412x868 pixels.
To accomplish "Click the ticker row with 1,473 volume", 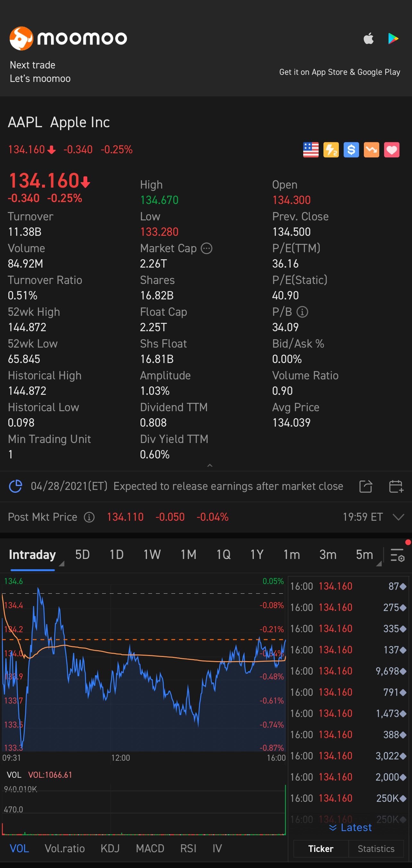I will coord(348,713).
